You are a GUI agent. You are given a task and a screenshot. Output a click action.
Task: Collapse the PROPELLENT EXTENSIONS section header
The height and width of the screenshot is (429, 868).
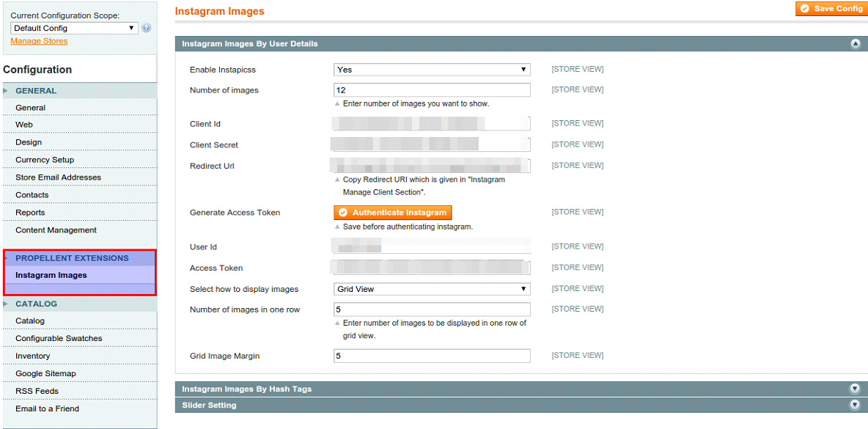click(x=80, y=258)
